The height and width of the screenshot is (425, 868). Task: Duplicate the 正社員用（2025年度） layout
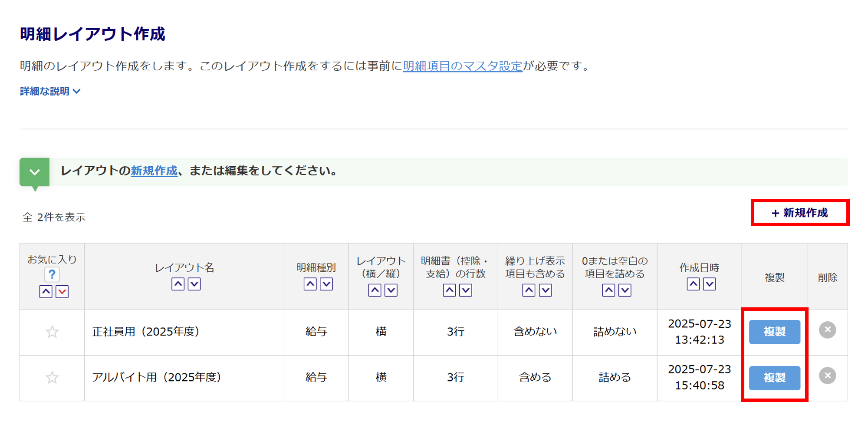(x=774, y=332)
